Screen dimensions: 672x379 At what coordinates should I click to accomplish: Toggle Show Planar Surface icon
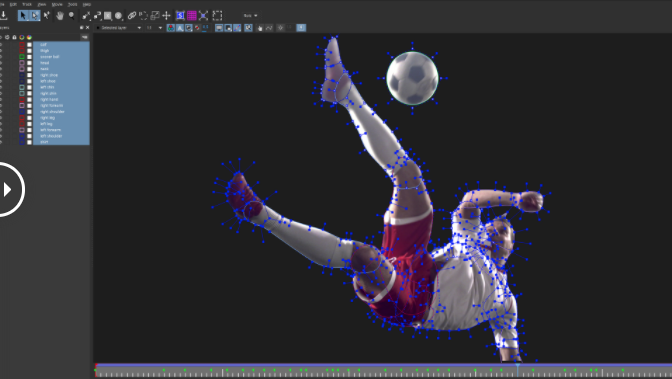point(180,16)
